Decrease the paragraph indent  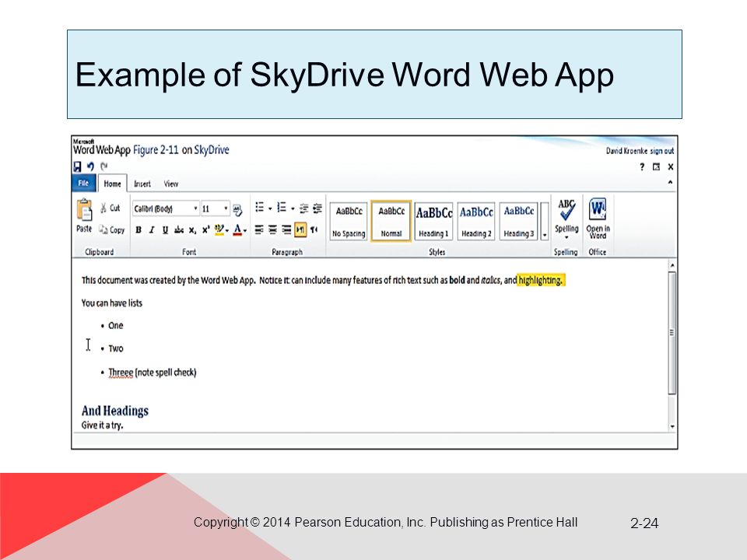click(x=304, y=208)
